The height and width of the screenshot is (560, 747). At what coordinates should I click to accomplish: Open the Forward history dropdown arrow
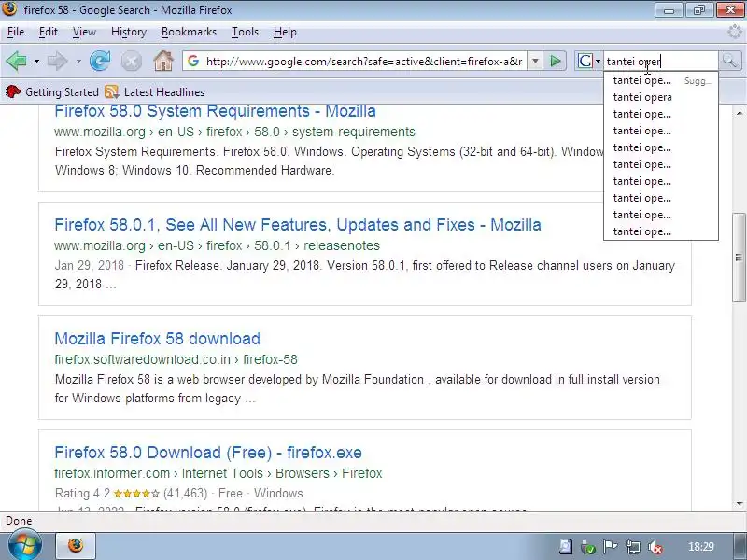78,62
